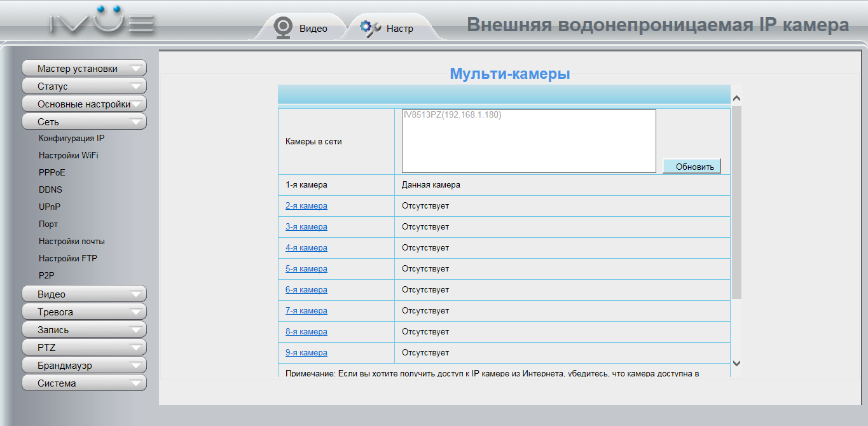
Task: Select IV8513PZ(192.168.1.180) in camera list
Action: tap(453, 115)
